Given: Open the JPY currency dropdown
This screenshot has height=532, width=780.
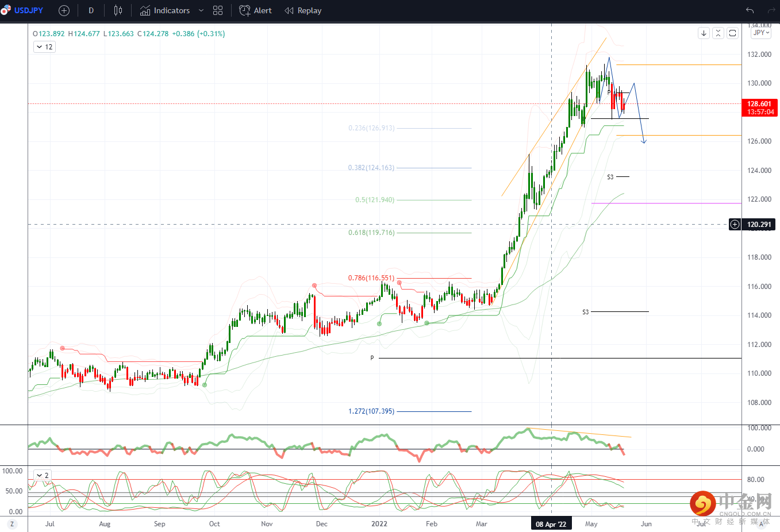Looking at the screenshot, I should coord(761,33).
